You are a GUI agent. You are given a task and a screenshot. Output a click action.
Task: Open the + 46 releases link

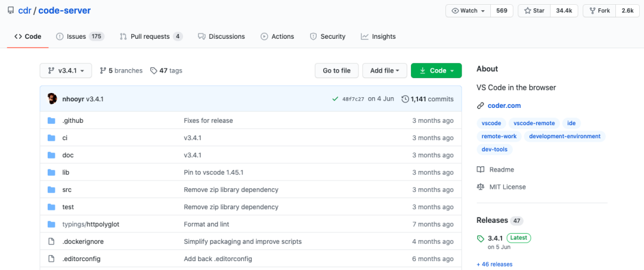(x=494, y=264)
